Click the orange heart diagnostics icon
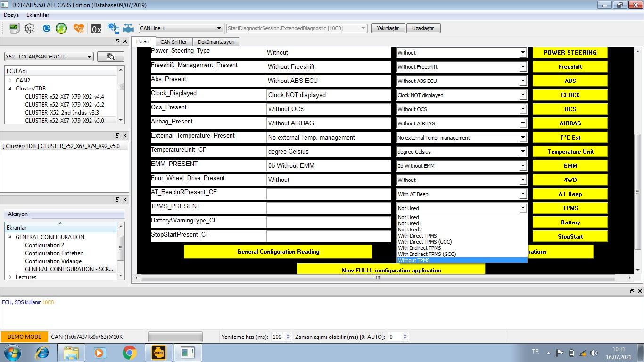Image resolution: width=644 pixels, height=362 pixels. (79, 28)
